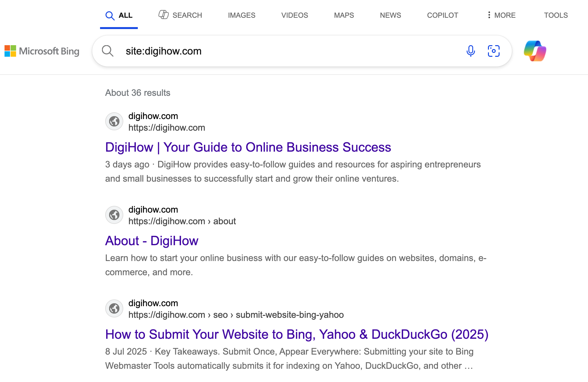Viewport: 588px width, 382px height.
Task: Open the submit website to Bing article
Action: click(297, 335)
